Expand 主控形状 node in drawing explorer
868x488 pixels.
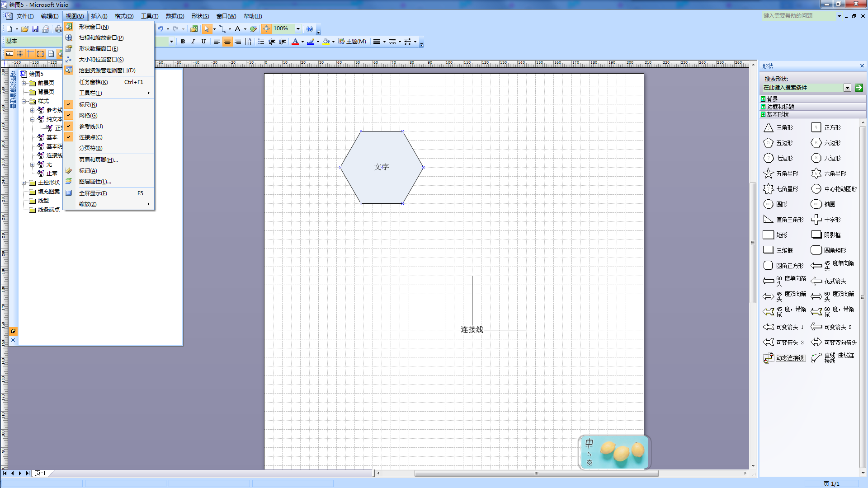pyautogui.click(x=24, y=183)
